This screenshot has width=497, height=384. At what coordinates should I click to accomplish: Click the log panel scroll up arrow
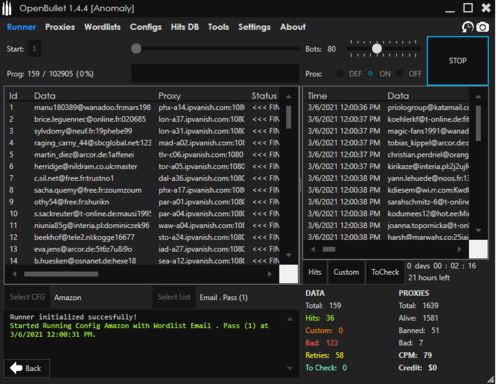(x=290, y=319)
